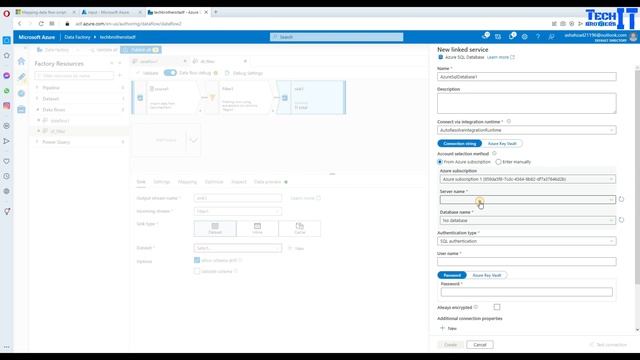Expand the Pipeline tree node
The height and width of the screenshot is (360, 640).
coord(37,88)
